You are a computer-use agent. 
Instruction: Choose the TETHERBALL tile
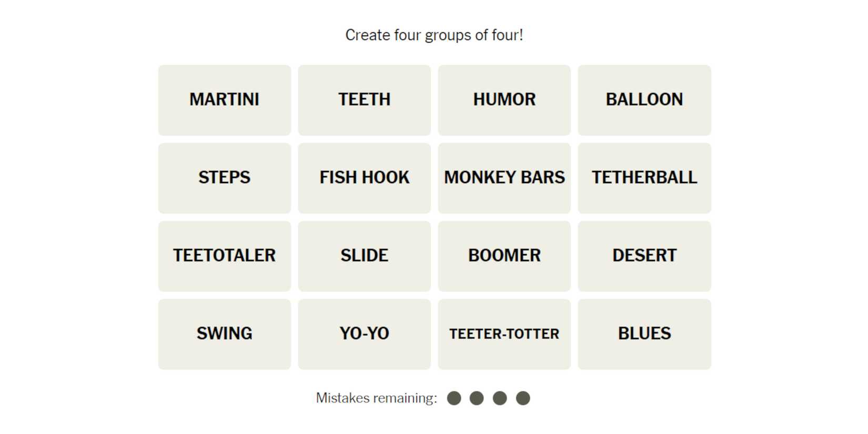pyautogui.click(x=644, y=178)
